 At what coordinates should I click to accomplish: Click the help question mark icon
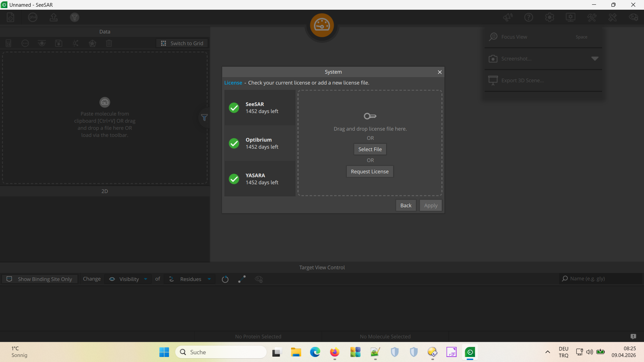pos(529,17)
